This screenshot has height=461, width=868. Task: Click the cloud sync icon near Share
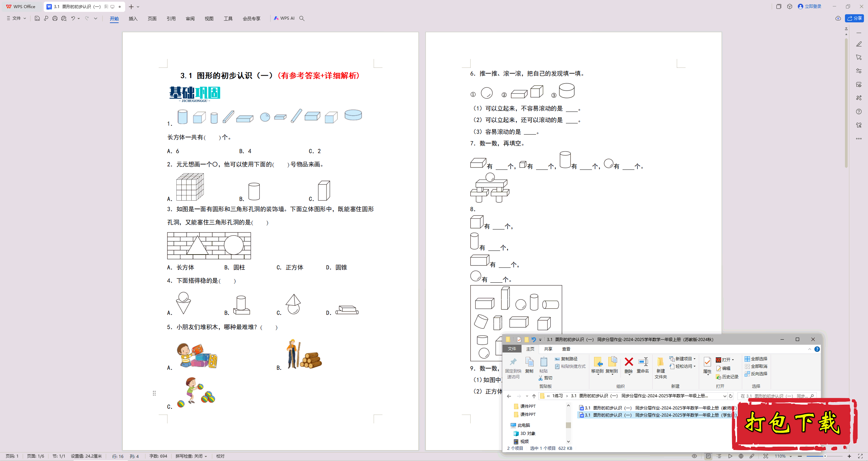click(x=838, y=18)
